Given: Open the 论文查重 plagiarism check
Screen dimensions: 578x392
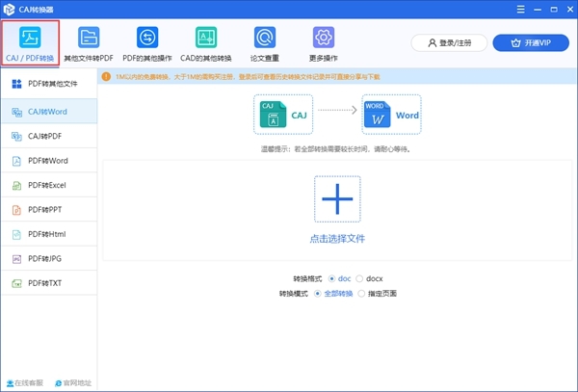Looking at the screenshot, I should (264, 41).
